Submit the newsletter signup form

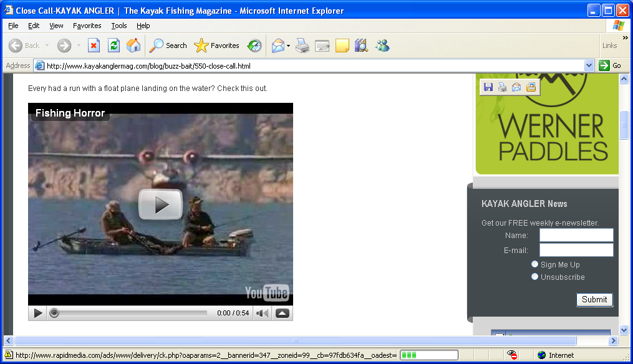point(594,300)
